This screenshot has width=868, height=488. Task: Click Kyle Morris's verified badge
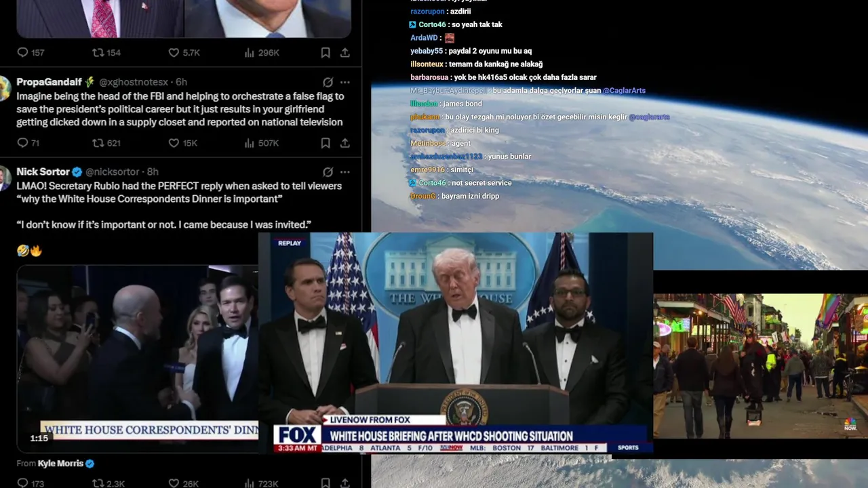coord(90,464)
